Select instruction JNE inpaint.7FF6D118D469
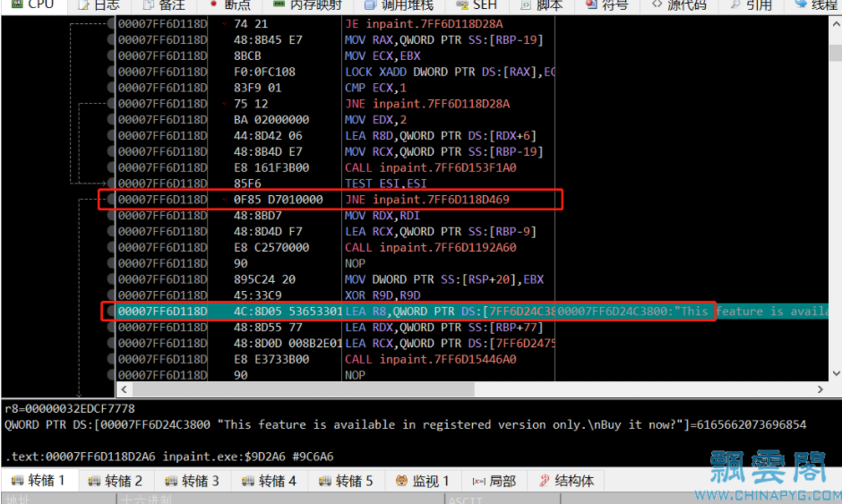This screenshot has width=842, height=504. point(427,199)
